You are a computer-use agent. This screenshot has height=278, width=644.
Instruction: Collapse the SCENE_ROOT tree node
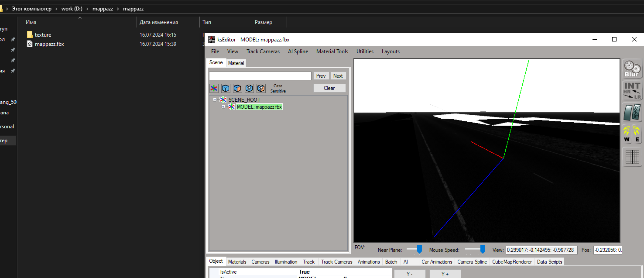click(215, 100)
